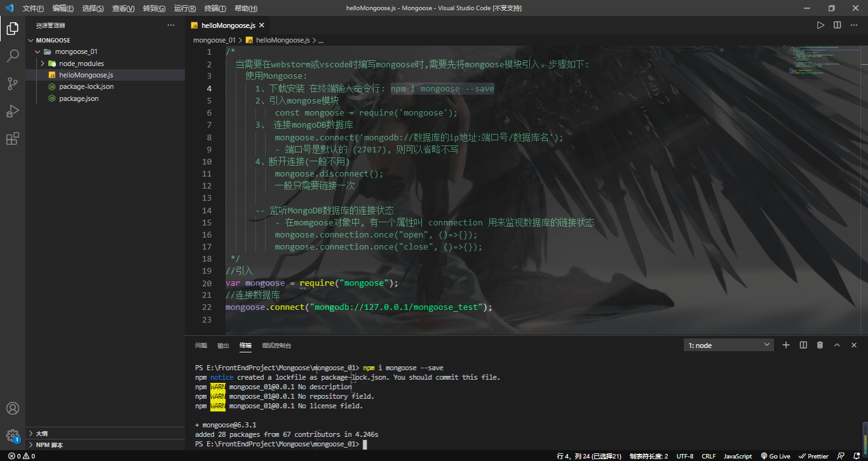Maximize the panel with up chevron
Screen dimensions: 868x461
tap(837, 345)
